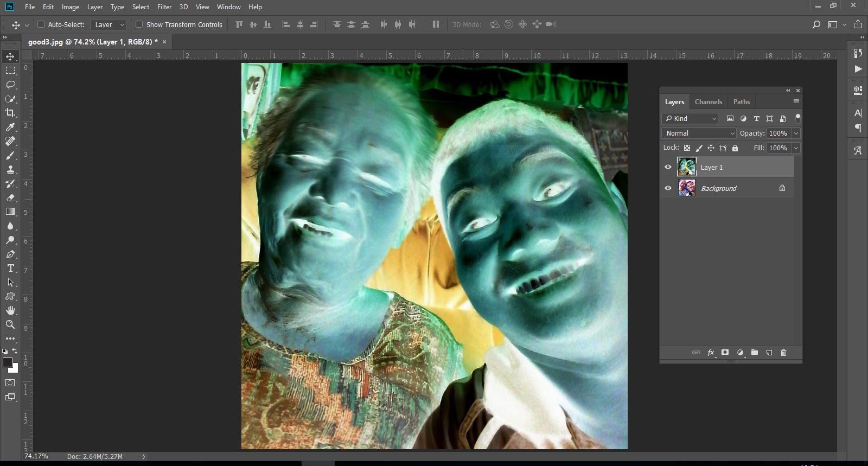Select the Lasso tool
Image resolution: width=868 pixels, height=466 pixels.
10,85
